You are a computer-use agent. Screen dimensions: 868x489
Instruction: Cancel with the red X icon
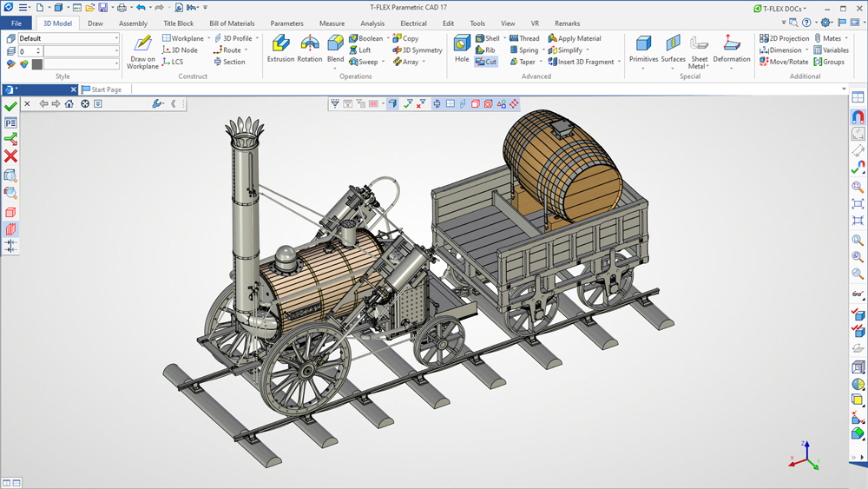(x=10, y=156)
